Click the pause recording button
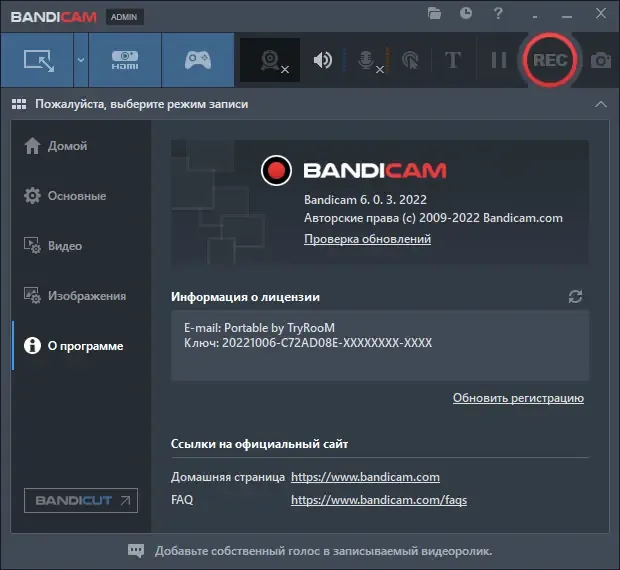 click(x=498, y=60)
